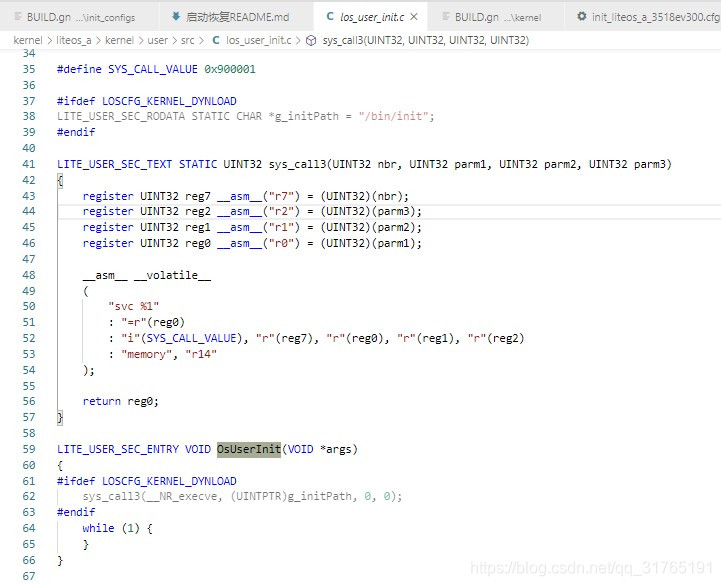The image size is (721, 586).
Task: Close the los_user_init.c tab
Action: coord(414,17)
